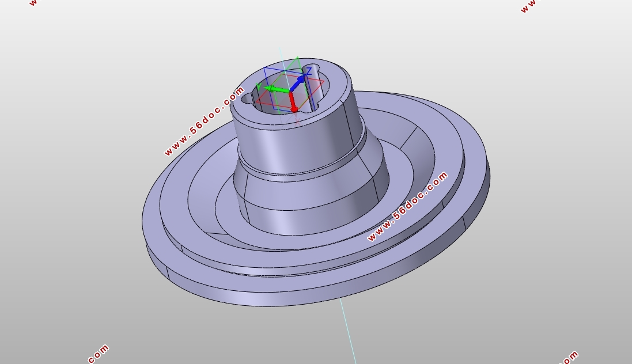The width and height of the screenshot is (632, 364).
Task: Click the www.56doc.com watermark over the hub
Action: click(205, 121)
